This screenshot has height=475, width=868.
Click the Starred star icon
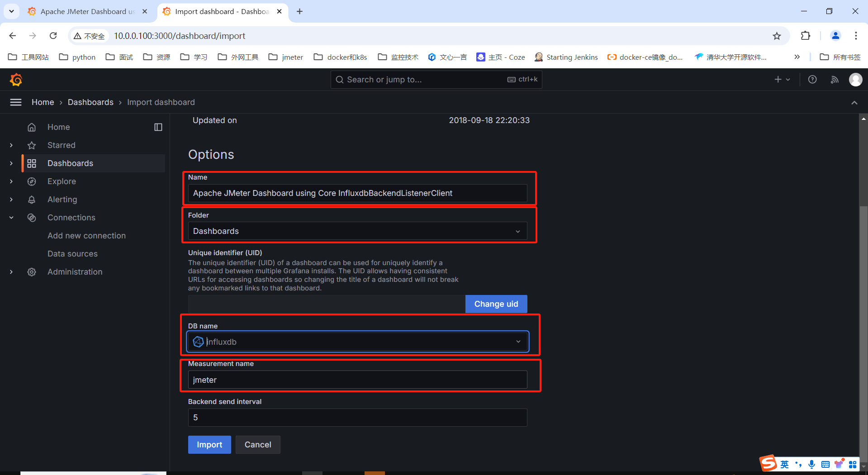point(32,145)
